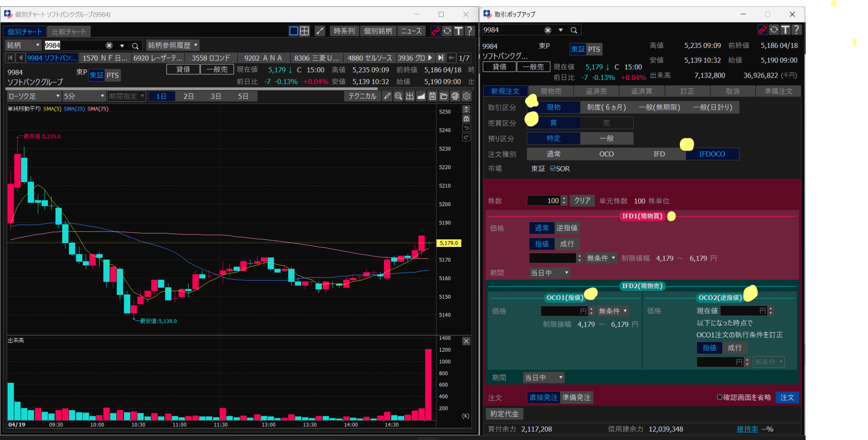The image size is (868, 440).
Task: Click the refresh icon in the trade popup
Action: coord(774,30)
